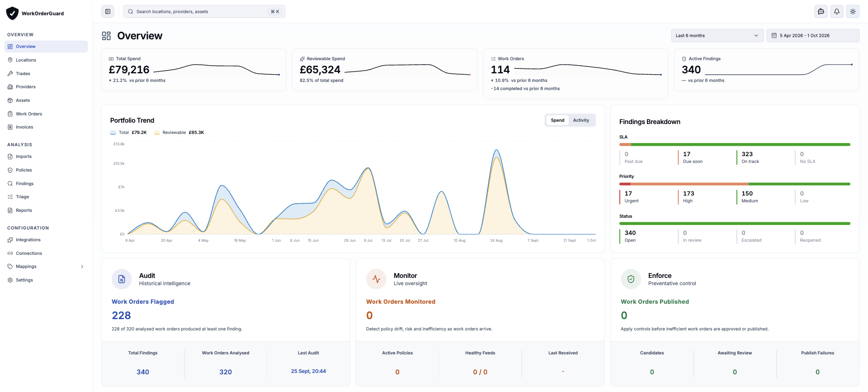Click the Monitor activity pulse icon
The image size is (868, 392).
point(376,279)
